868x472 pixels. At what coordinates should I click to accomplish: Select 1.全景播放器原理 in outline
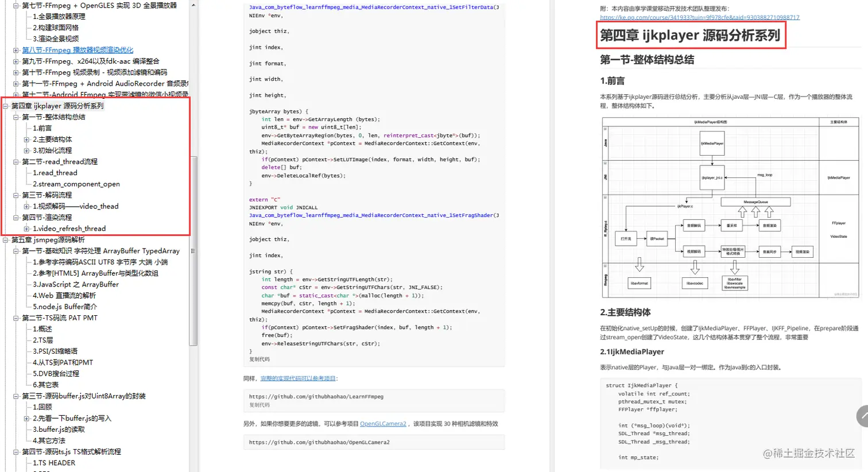(59, 17)
